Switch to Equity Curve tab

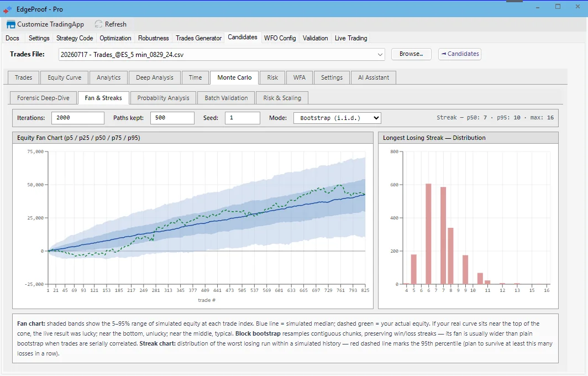coord(65,77)
